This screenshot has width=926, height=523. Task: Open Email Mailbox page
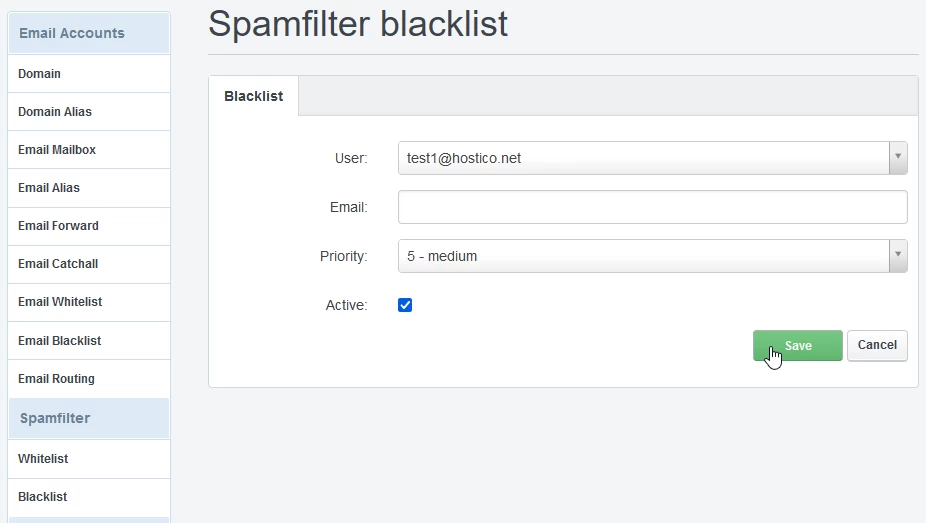(x=57, y=150)
